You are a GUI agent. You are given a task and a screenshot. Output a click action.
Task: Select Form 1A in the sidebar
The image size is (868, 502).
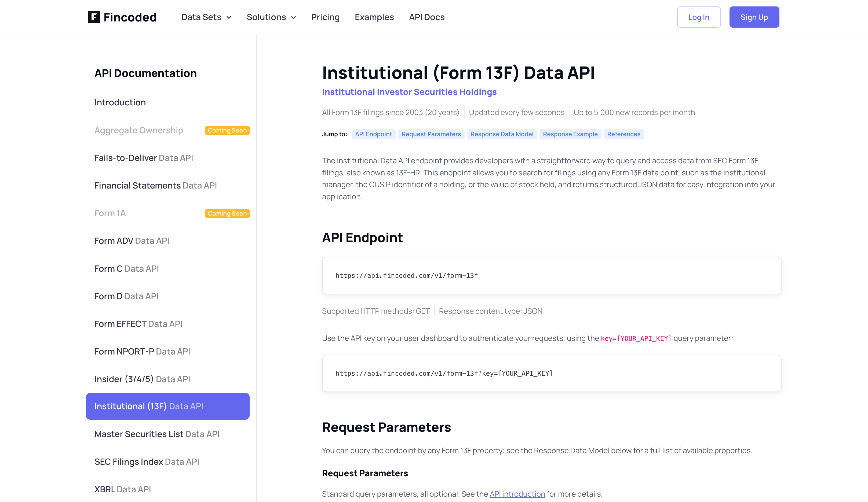(110, 213)
